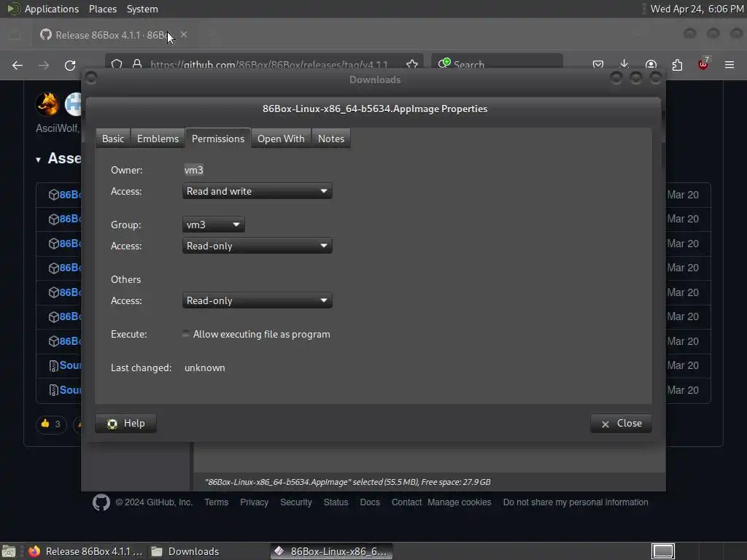The width and height of the screenshot is (747, 560).
Task: Open the Terms footer link
Action: coord(216,502)
